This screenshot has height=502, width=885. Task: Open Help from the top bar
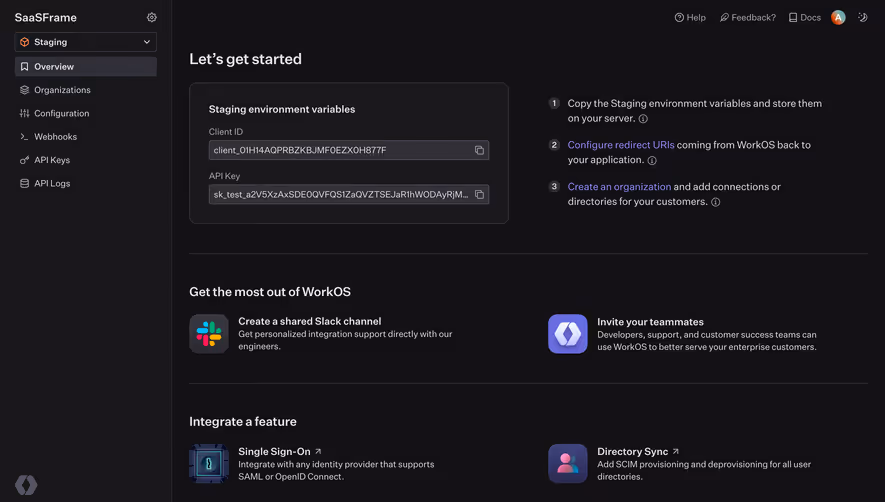point(690,18)
